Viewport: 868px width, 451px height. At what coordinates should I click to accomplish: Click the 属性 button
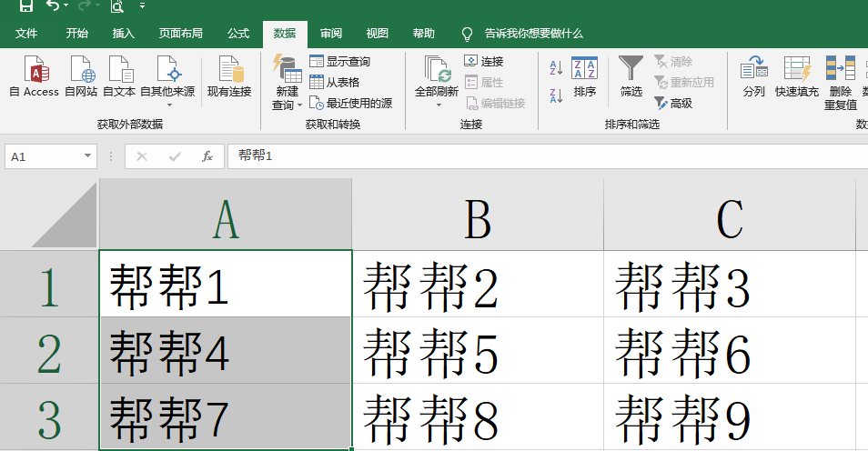point(484,83)
